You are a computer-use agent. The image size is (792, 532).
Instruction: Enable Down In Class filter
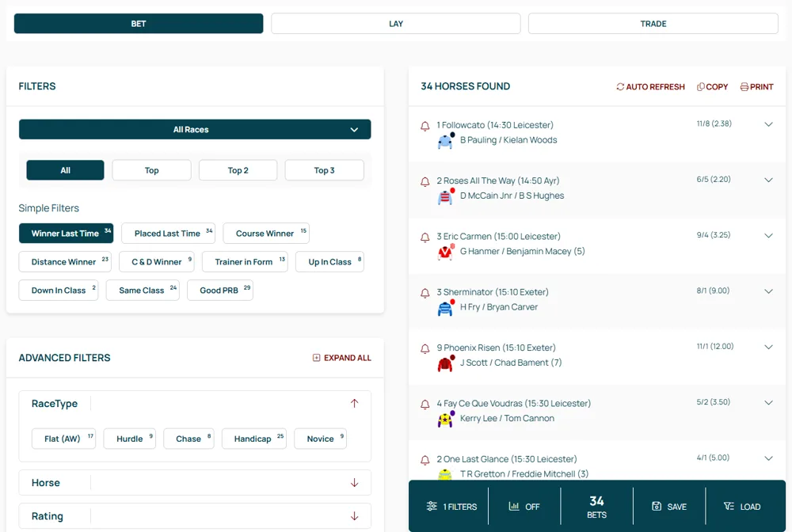tap(59, 291)
